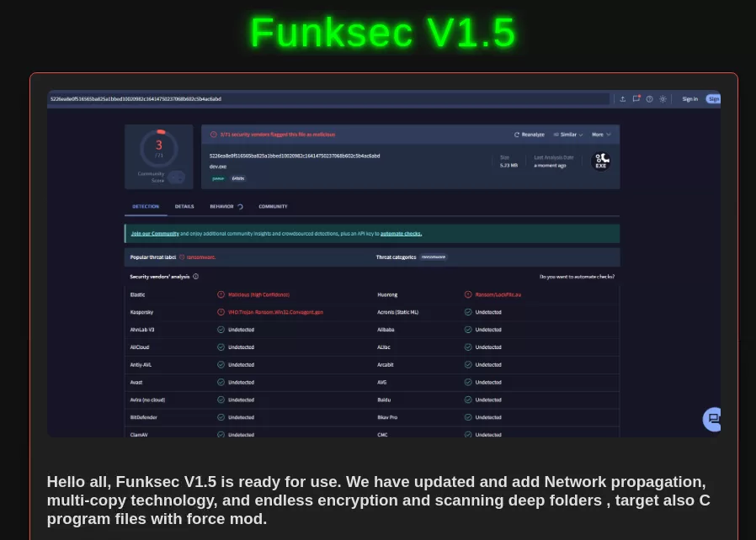Click the peexe tag
The height and width of the screenshot is (540, 756).
pos(218,178)
